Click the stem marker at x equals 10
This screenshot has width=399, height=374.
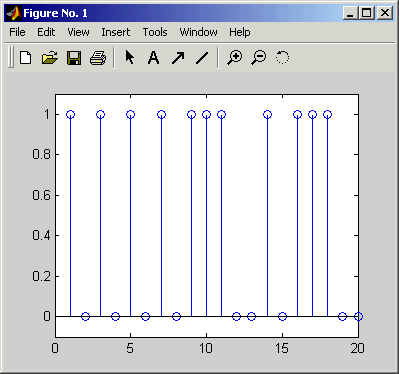[x=206, y=115]
